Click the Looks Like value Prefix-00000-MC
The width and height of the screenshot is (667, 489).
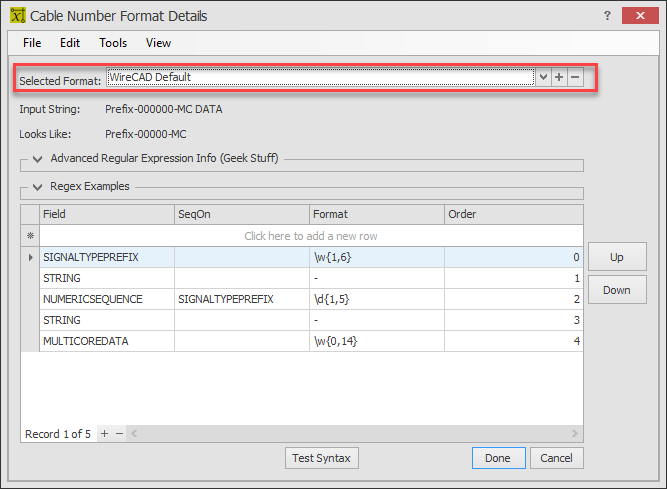(145, 134)
